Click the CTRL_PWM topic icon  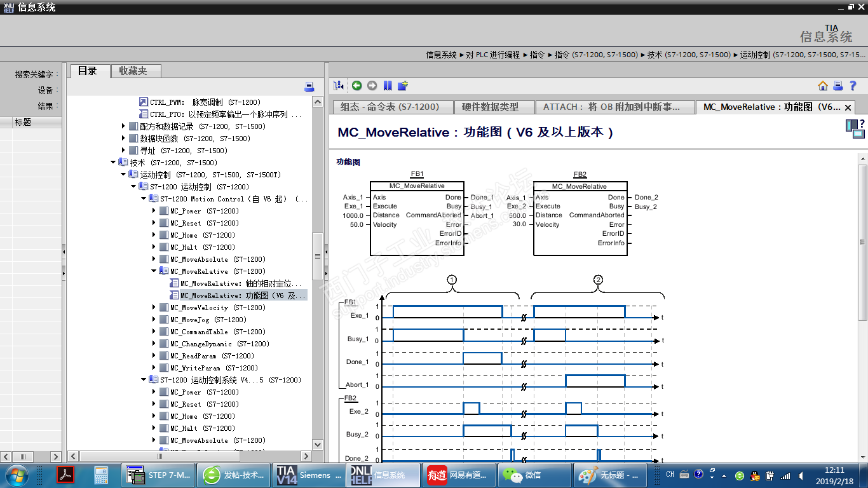click(143, 102)
